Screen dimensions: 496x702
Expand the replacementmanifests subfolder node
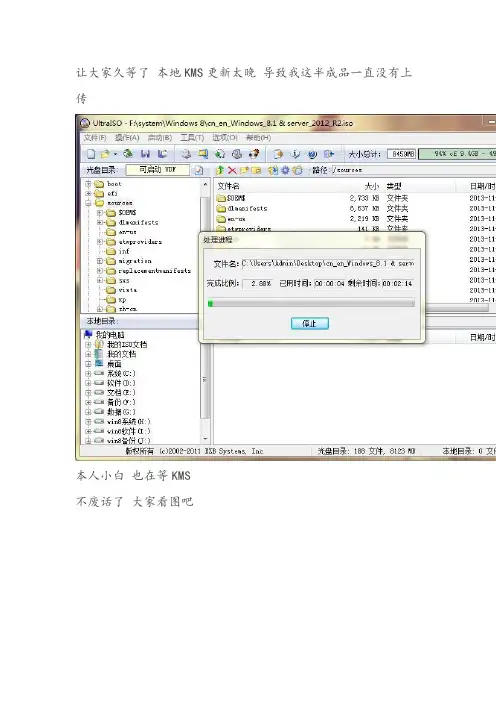100,271
